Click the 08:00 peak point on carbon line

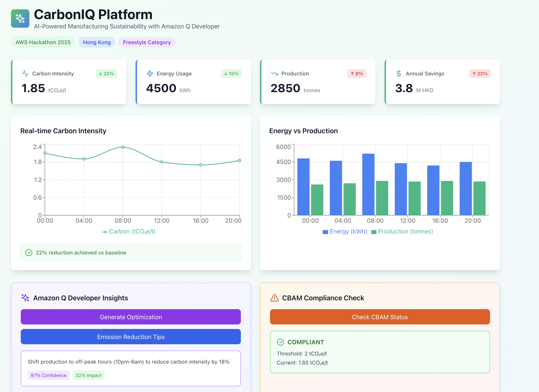(x=123, y=147)
